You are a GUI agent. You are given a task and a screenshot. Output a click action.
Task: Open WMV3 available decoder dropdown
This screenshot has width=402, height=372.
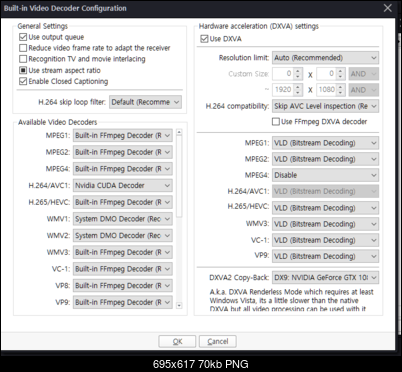click(x=123, y=252)
